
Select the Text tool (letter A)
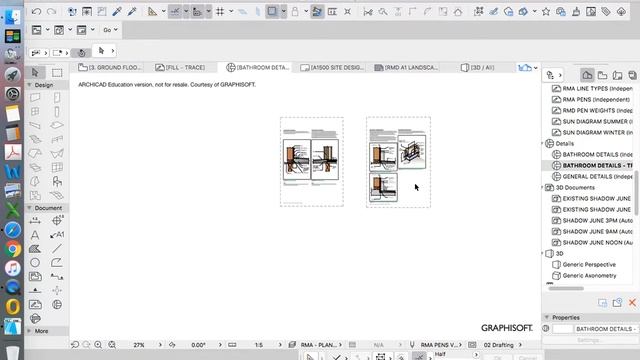pyautogui.click(x=35, y=235)
